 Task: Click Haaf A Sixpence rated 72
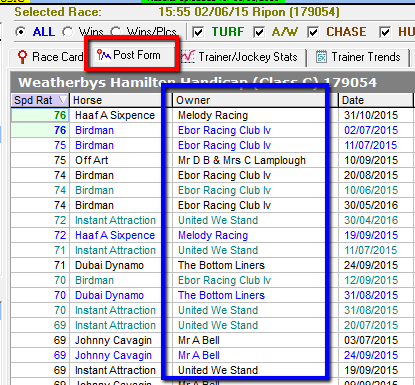[x=115, y=235]
